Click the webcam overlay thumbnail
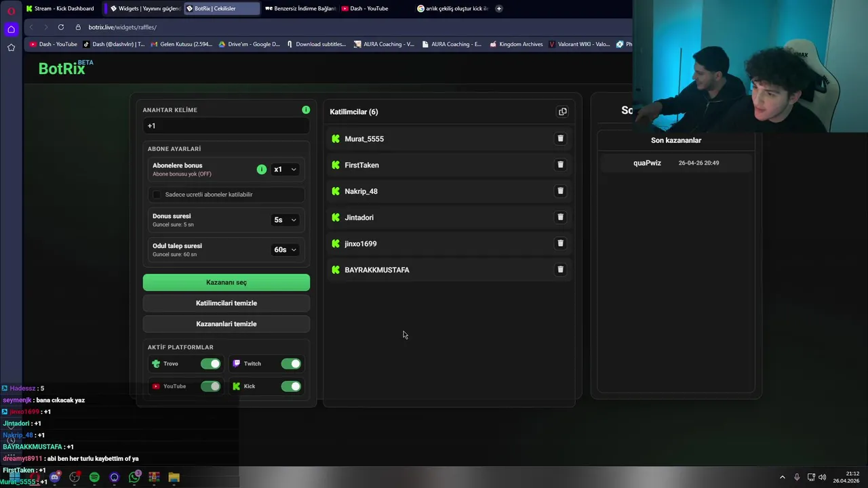 [750, 66]
